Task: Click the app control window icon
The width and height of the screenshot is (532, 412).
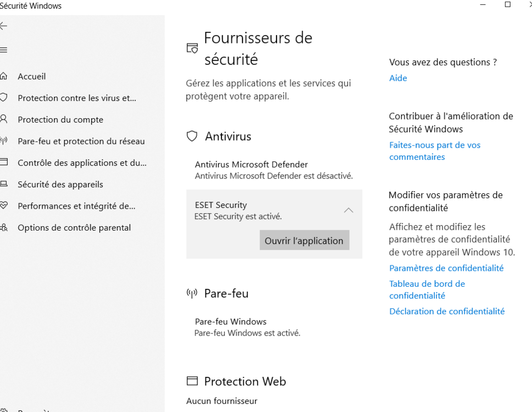Action: (x=3, y=163)
